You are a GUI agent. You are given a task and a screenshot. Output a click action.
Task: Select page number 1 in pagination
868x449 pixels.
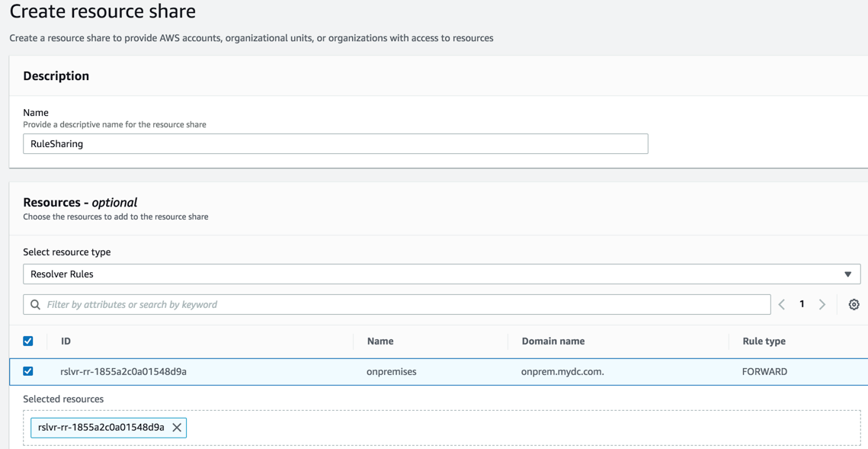[x=802, y=304]
